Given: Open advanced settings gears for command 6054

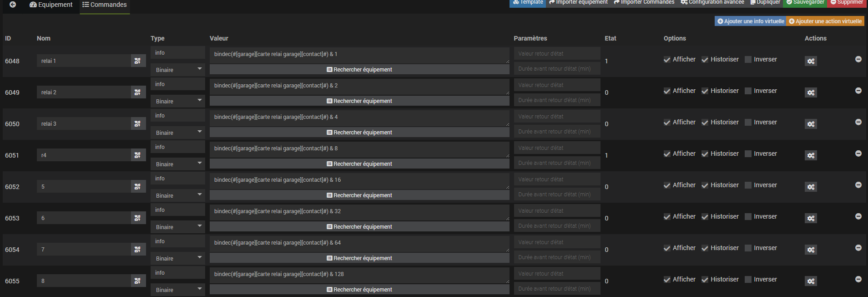Looking at the screenshot, I should click(811, 250).
